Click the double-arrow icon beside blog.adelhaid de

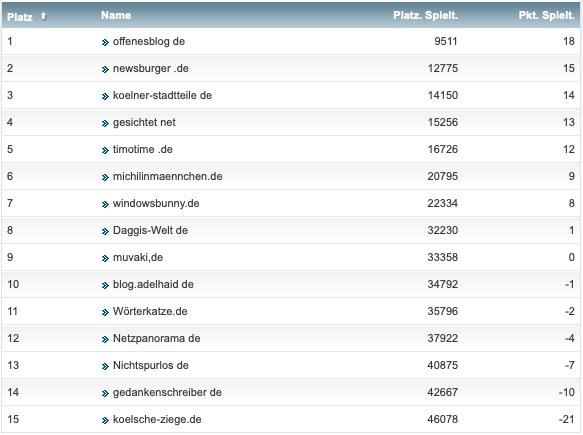point(105,286)
